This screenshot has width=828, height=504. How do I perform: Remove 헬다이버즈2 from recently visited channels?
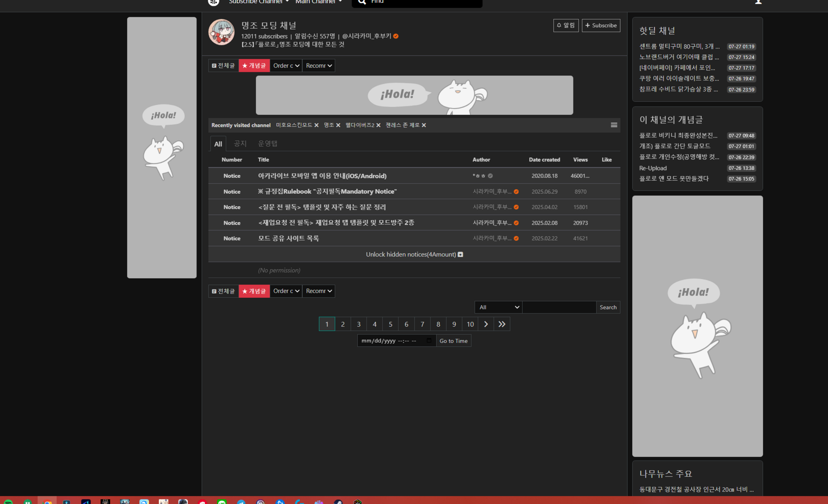[x=378, y=125]
